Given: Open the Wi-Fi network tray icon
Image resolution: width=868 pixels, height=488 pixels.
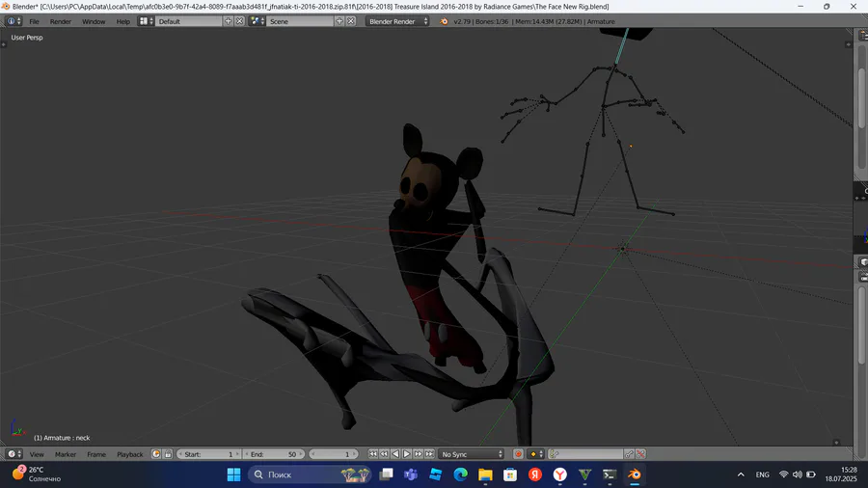Looking at the screenshot, I should pos(783,474).
